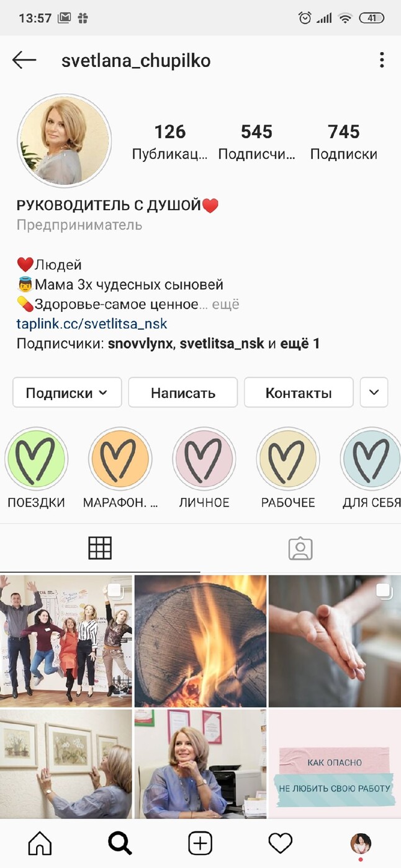Viewport: 401px width, 868px height.
Task: Switch to the tagged photos tab
Action: click(x=300, y=548)
